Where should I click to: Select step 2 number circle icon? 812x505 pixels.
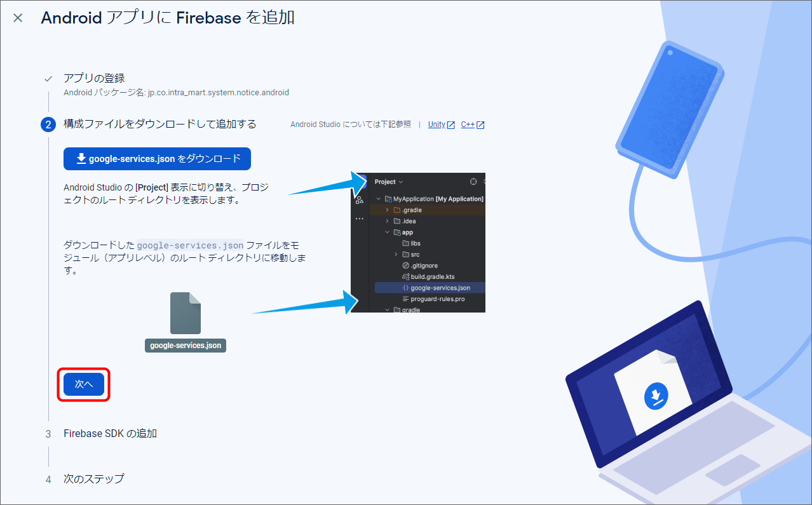(48, 125)
